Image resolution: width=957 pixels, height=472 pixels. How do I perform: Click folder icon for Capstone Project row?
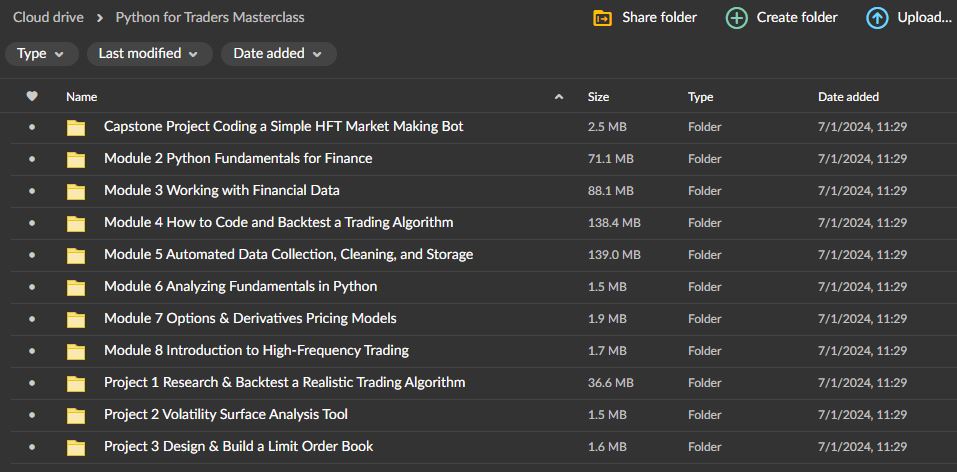(x=76, y=127)
